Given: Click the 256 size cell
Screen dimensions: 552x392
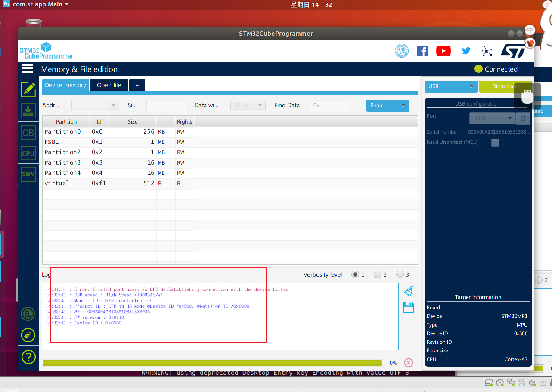Looking at the screenshot, I should tap(133, 132).
